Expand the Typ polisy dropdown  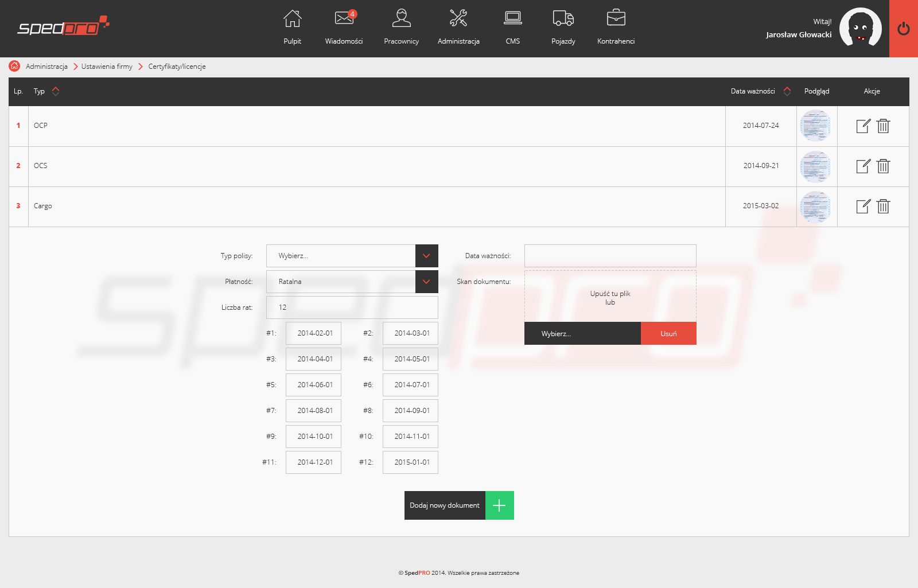[426, 256]
